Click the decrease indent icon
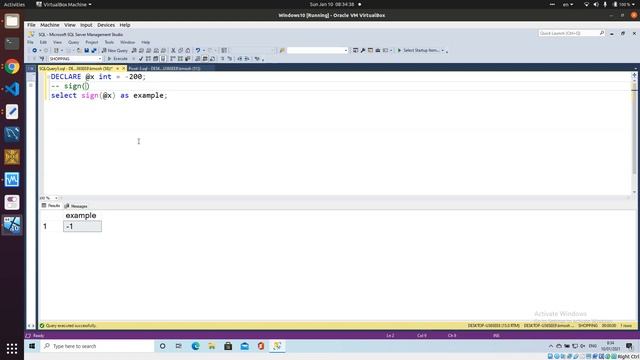640x360 pixels. point(240,59)
